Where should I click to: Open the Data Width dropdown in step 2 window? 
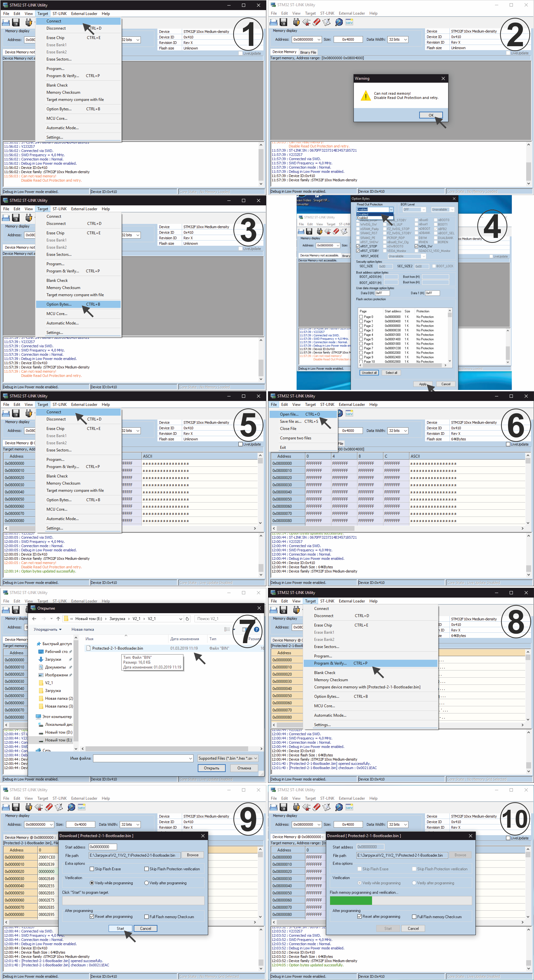coord(406,40)
